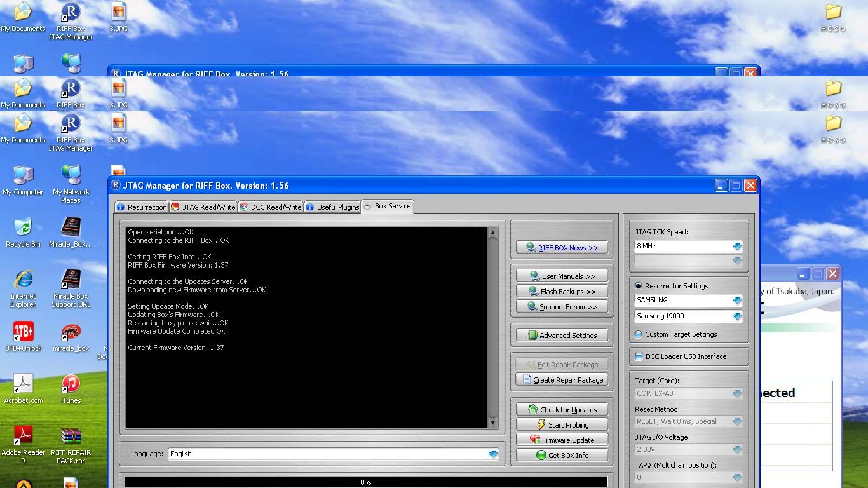The image size is (868, 488).
Task: Click the 0% progress bar
Action: coord(365,482)
